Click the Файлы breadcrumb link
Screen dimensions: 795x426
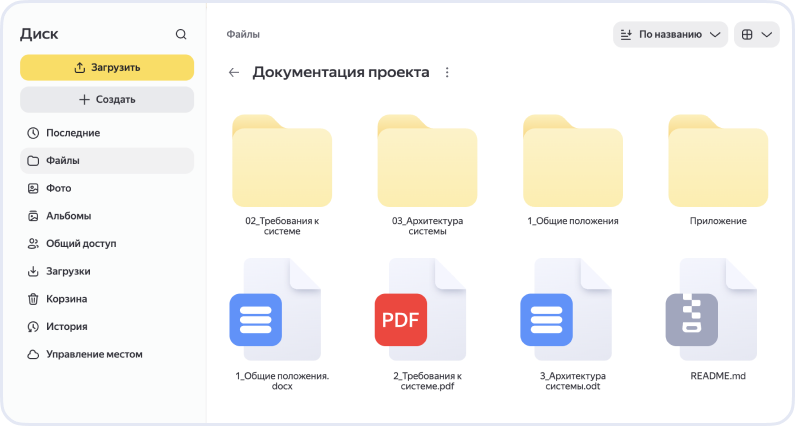click(x=243, y=34)
